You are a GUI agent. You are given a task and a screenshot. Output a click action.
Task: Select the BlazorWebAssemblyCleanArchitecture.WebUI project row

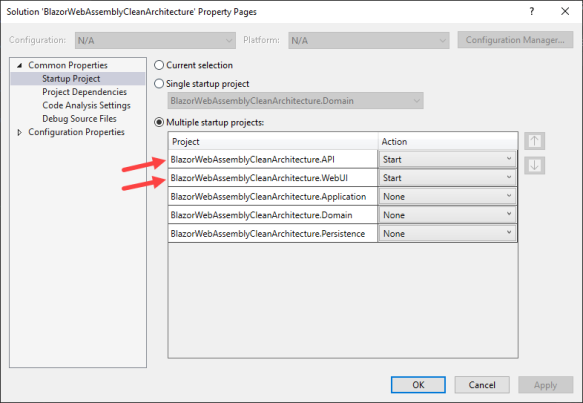[273, 178]
